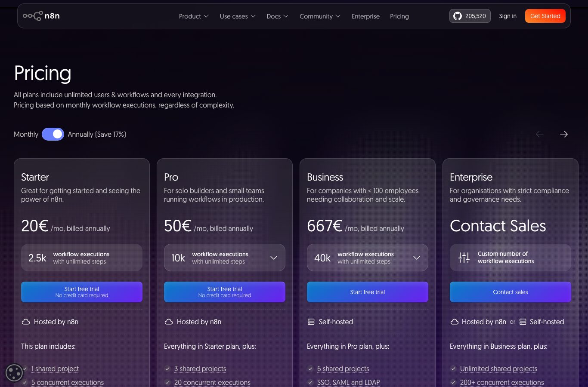
Task: Open the Community menu
Action: pyautogui.click(x=320, y=16)
